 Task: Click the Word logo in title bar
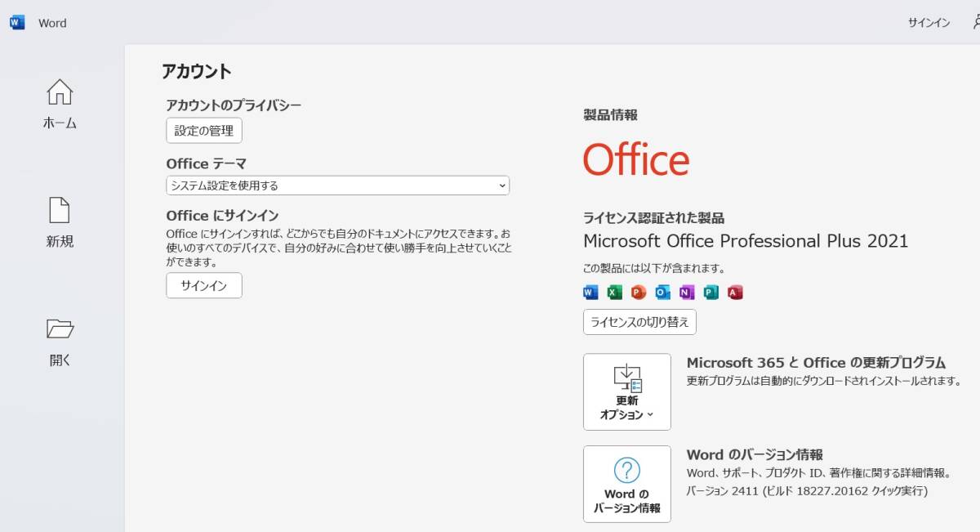point(17,22)
